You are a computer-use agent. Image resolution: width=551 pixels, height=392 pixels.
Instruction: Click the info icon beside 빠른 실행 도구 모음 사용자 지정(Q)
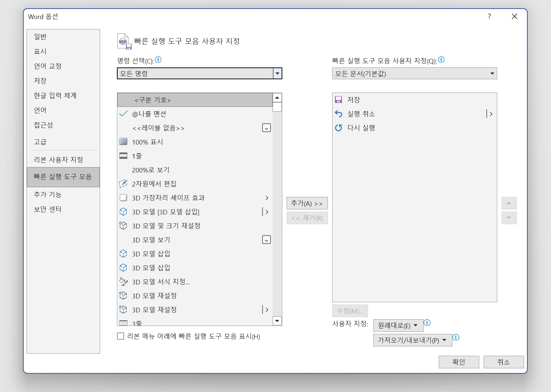click(441, 60)
